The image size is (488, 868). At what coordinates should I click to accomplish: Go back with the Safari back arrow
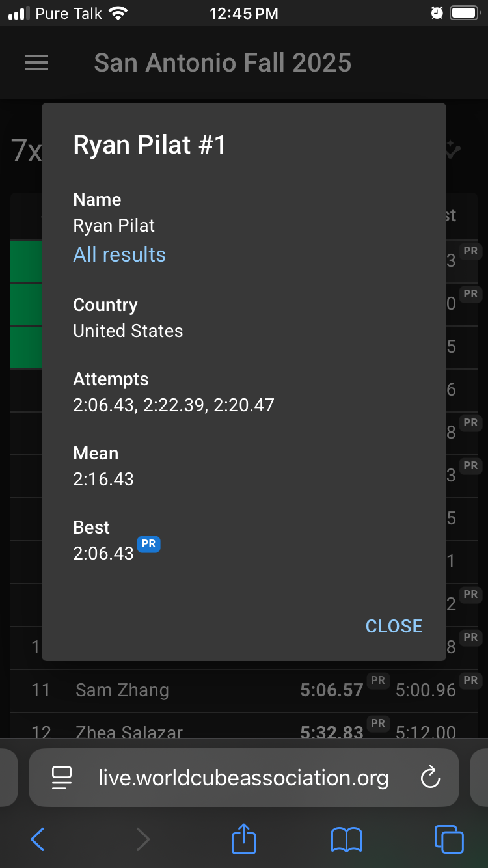click(x=38, y=839)
